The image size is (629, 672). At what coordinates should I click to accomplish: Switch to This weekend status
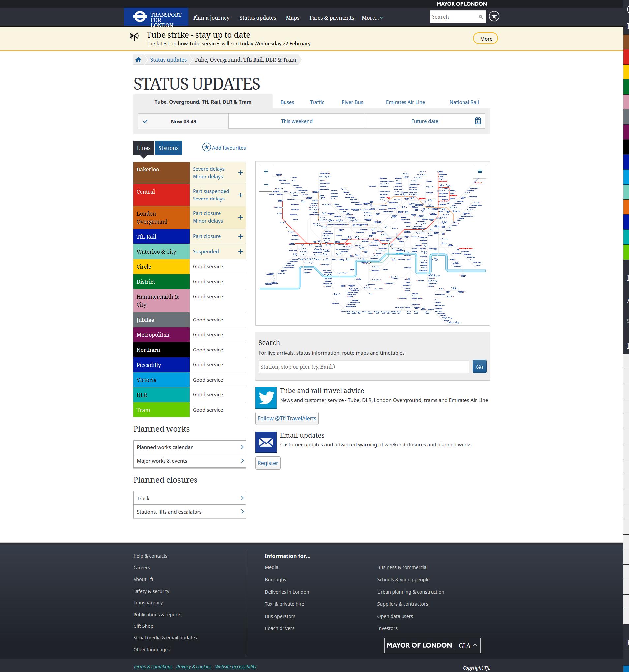coord(296,121)
